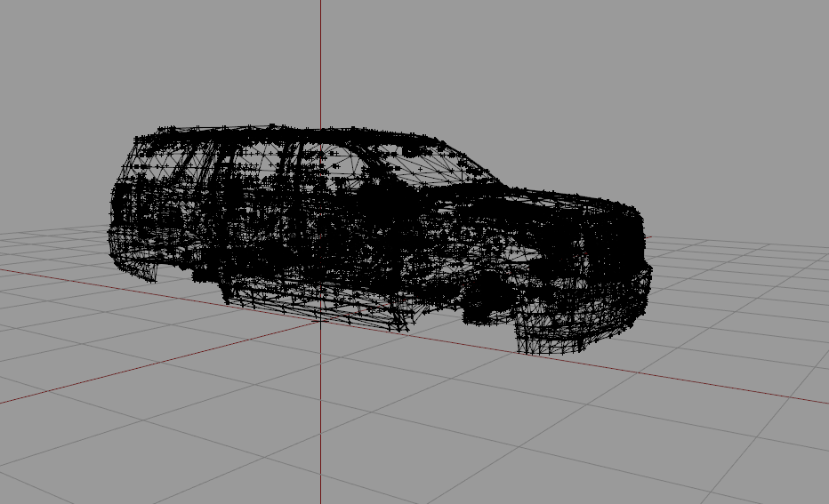Image resolution: width=829 pixels, height=504 pixels.
Task: Select the wireframe SUV model in viewport
Action: coord(380,238)
